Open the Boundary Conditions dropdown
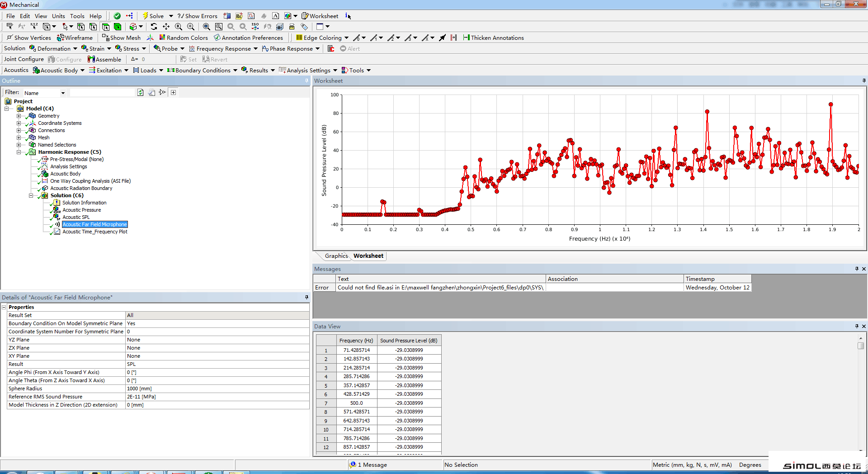Screen dimensions: 868x474 [203, 70]
